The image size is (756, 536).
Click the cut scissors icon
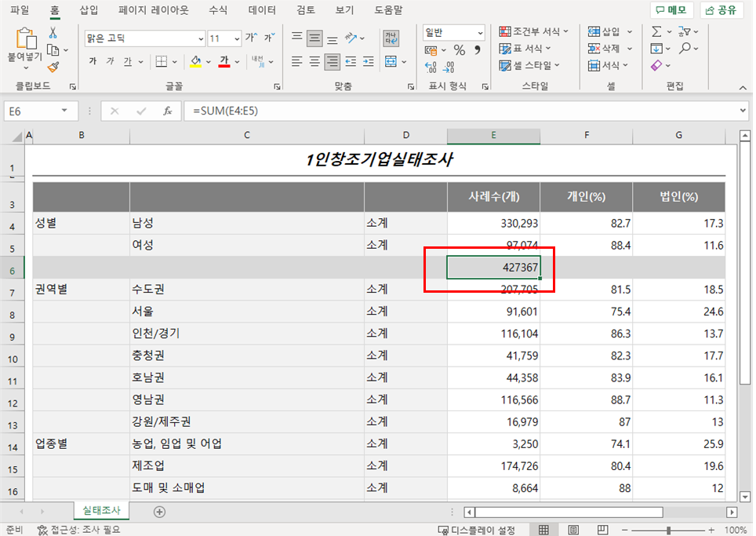(53, 33)
